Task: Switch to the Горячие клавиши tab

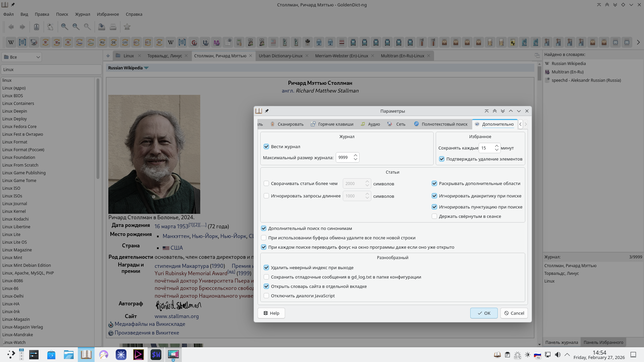Action: coord(332,124)
